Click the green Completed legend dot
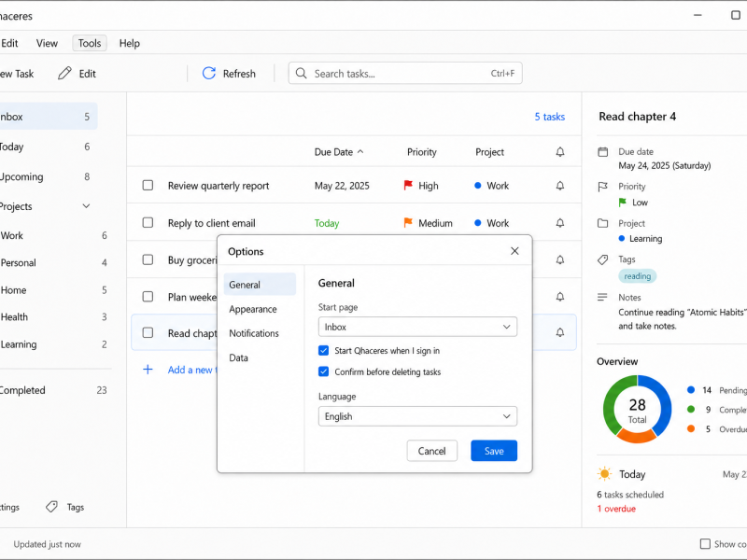This screenshot has width=747, height=560. (691, 410)
